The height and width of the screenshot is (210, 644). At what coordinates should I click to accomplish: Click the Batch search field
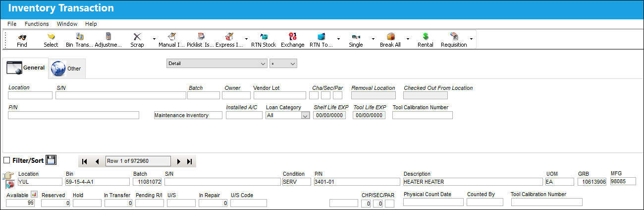203,95
